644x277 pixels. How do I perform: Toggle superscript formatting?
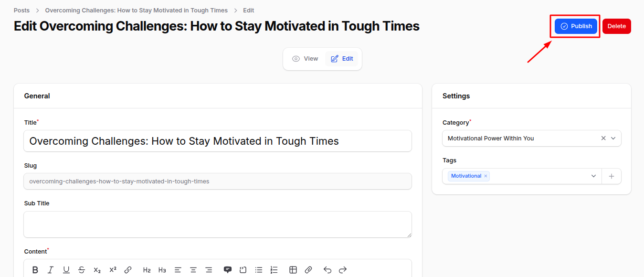113,269
